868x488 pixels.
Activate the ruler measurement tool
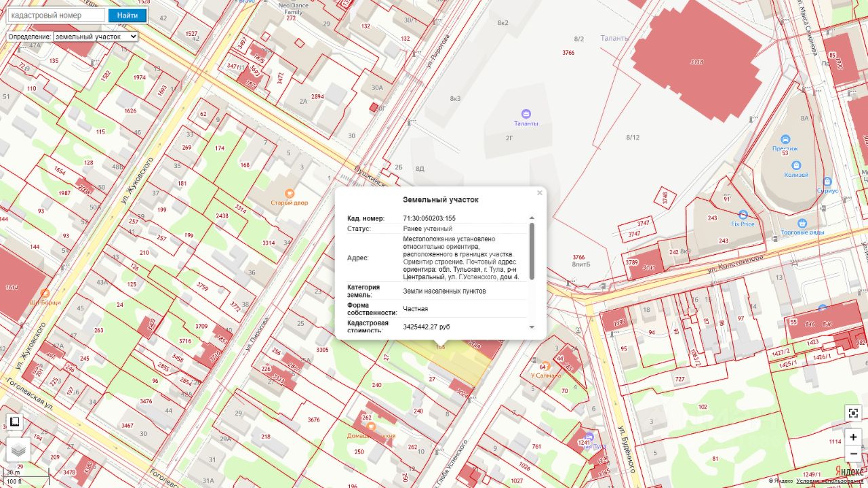pos(14,422)
